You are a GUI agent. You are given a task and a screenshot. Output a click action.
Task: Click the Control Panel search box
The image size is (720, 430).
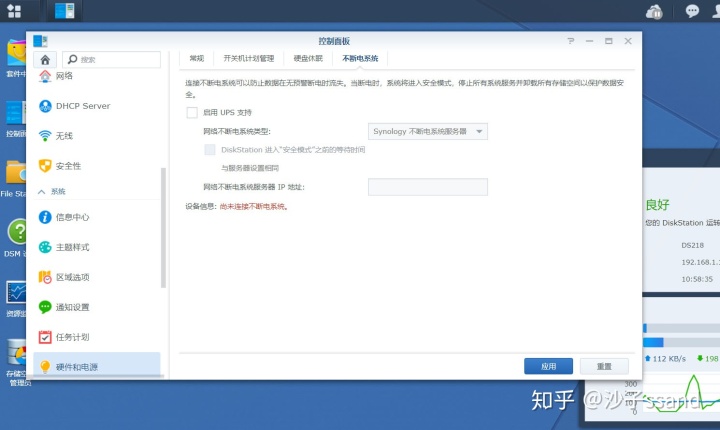pos(111,59)
